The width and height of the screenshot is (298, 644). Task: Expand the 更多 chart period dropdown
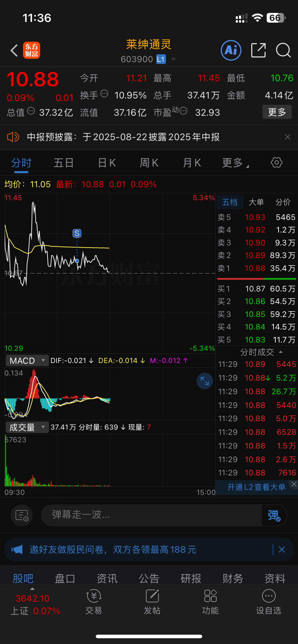pos(235,163)
